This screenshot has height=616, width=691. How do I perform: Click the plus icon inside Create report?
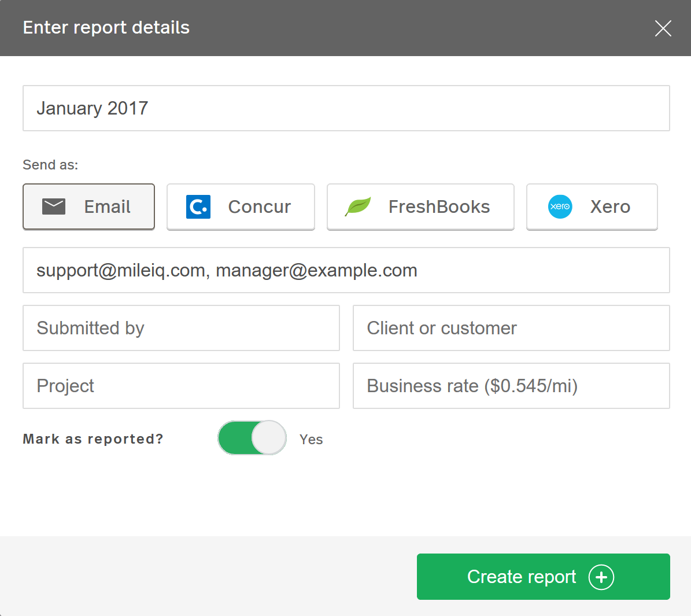[602, 577]
